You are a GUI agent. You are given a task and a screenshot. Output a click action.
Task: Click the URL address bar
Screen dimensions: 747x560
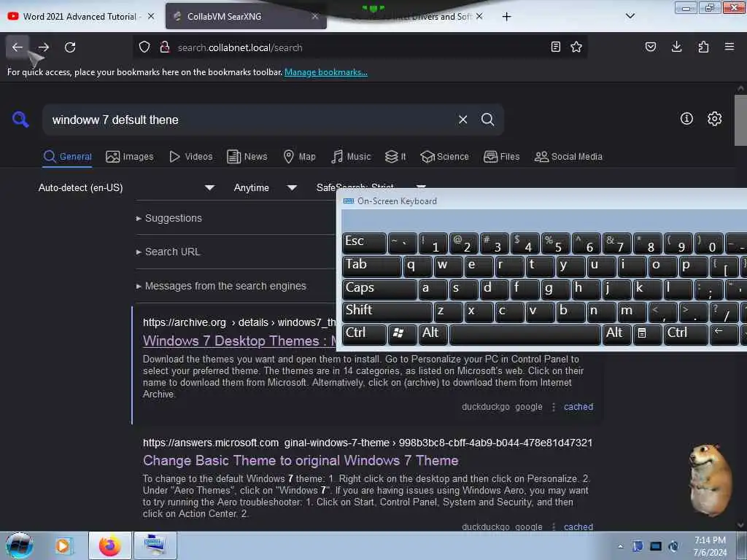point(360,47)
